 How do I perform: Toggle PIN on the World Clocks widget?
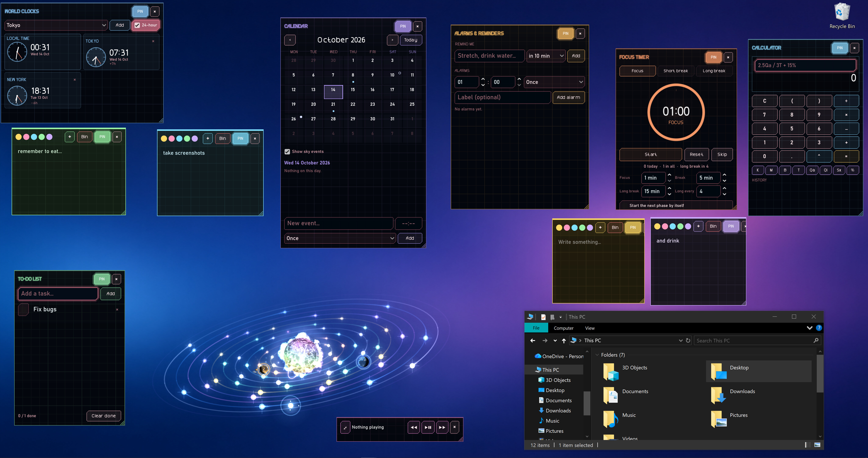(140, 11)
